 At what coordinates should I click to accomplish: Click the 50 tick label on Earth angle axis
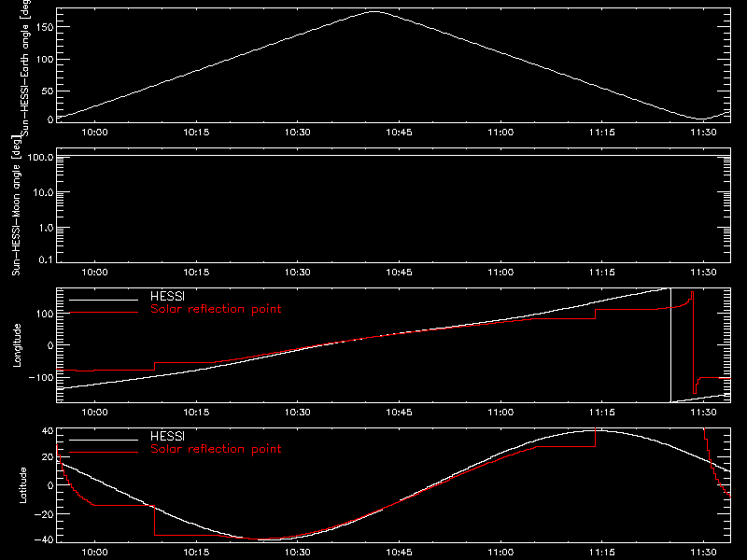(48, 91)
